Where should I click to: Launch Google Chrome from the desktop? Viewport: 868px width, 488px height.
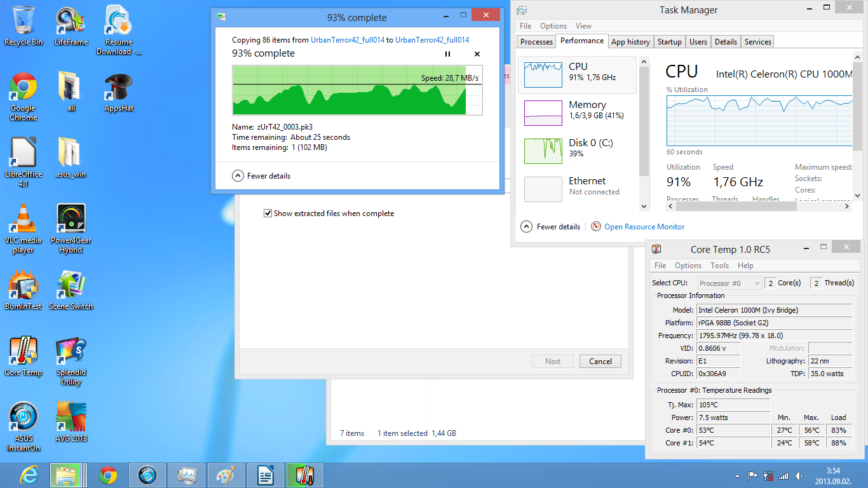24,97
